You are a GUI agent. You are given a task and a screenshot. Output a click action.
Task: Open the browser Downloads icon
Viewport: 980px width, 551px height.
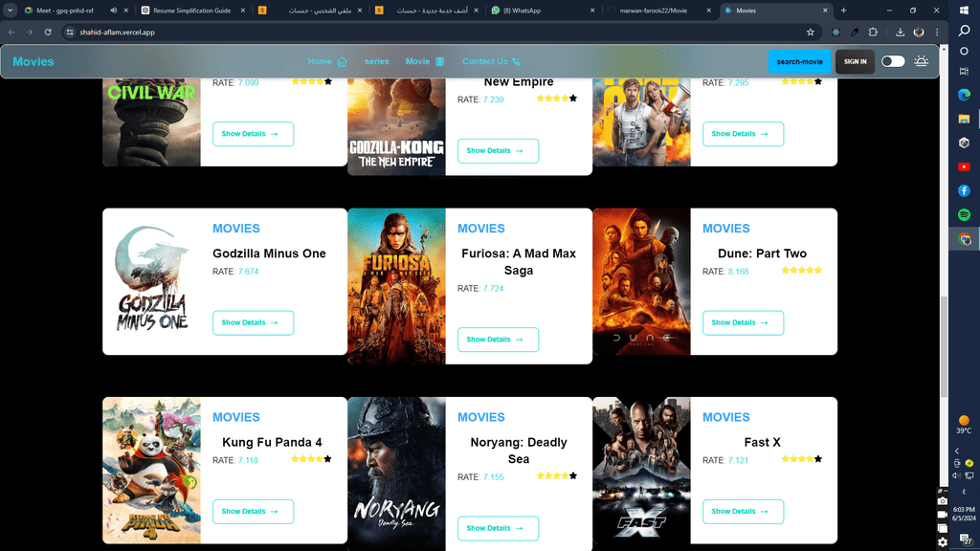[900, 32]
